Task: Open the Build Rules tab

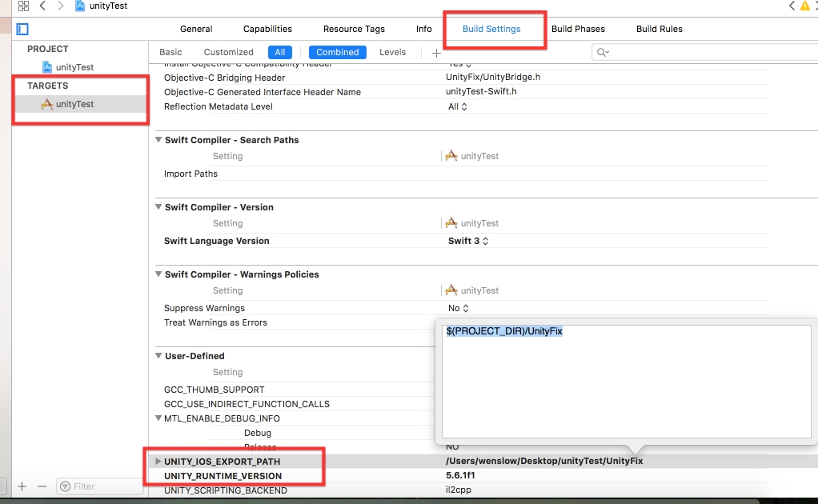Action: [x=660, y=29]
